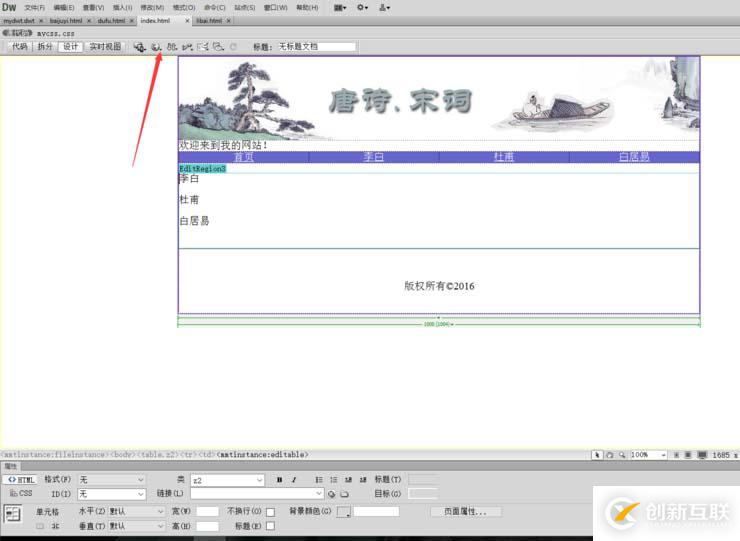740x541 pixels.
Task: Click the unordered list icon
Action: tap(319, 480)
